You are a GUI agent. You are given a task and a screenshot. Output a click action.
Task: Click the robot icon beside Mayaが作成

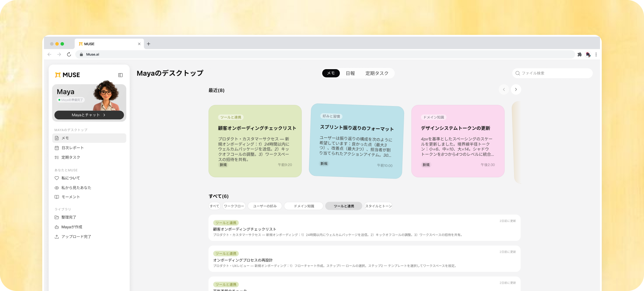tap(57, 227)
